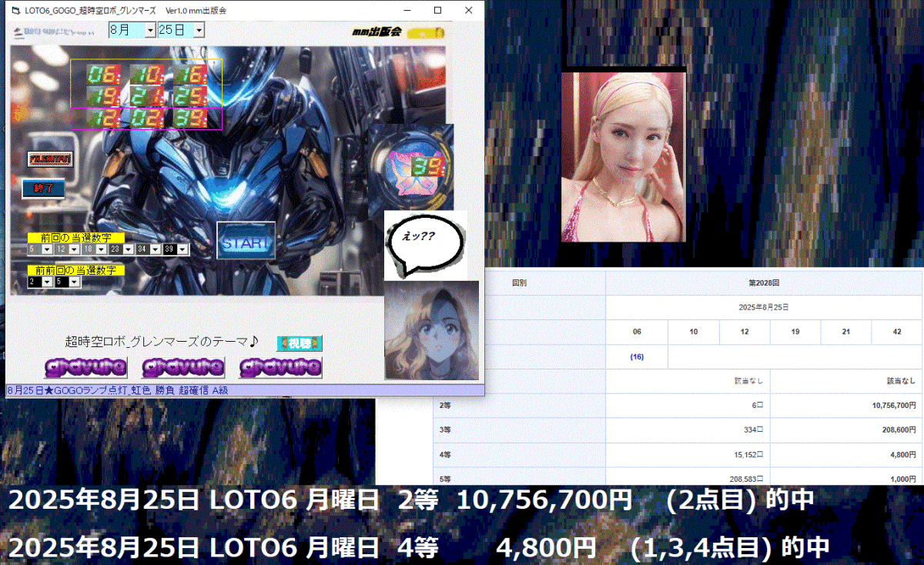This screenshot has height=565, width=924.
Task: Click the rightmost gravure button
Action: coord(281,367)
